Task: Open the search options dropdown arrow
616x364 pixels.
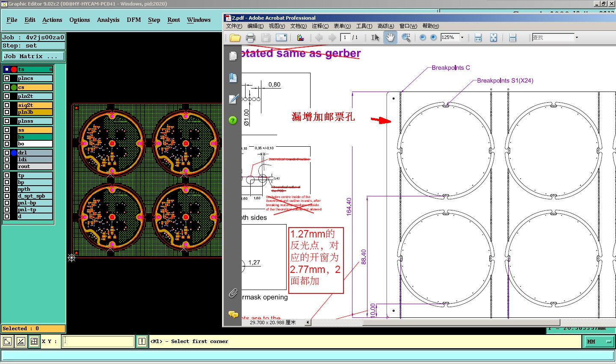Action: [x=577, y=38]
